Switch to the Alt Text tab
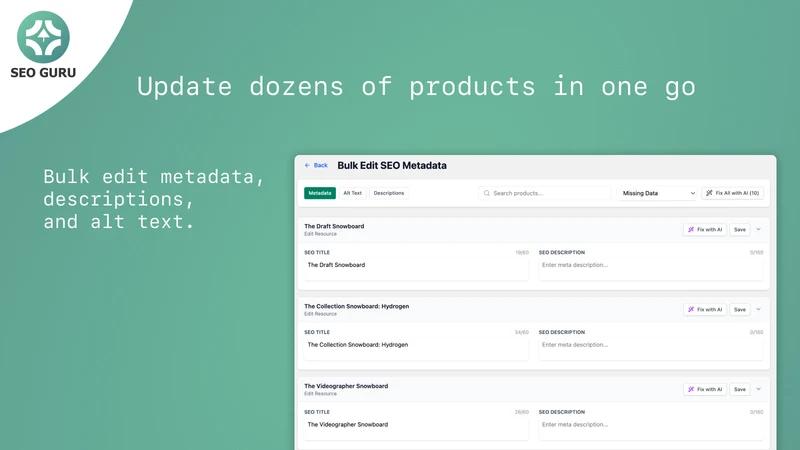The image size is (800, 450). [353, 193]
